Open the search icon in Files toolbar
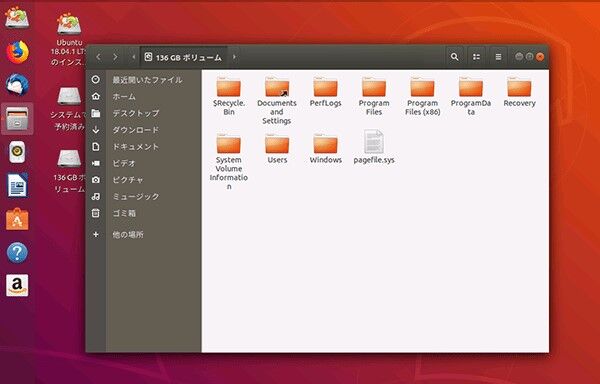 [454, 57]
